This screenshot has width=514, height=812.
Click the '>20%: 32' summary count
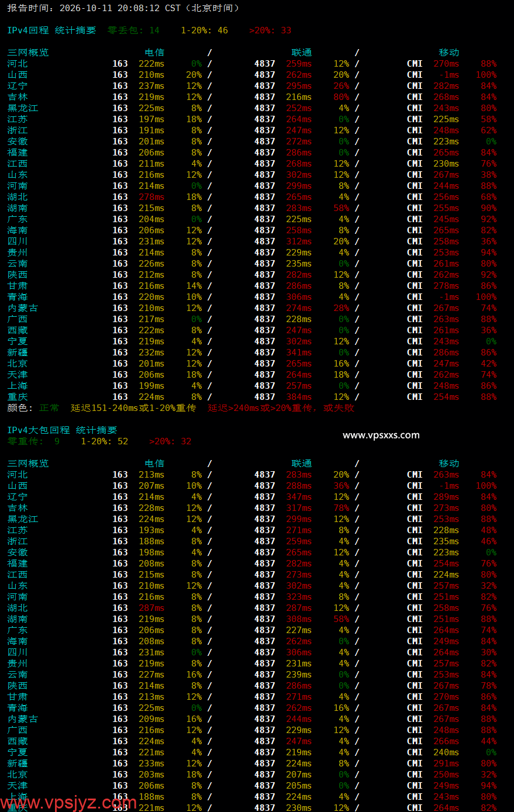pos(170,441)
